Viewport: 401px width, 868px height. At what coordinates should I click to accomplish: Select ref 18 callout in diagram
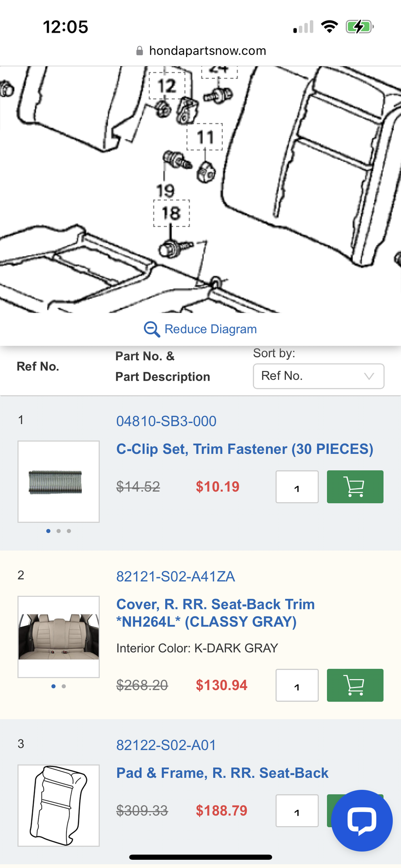coord(171,213)
